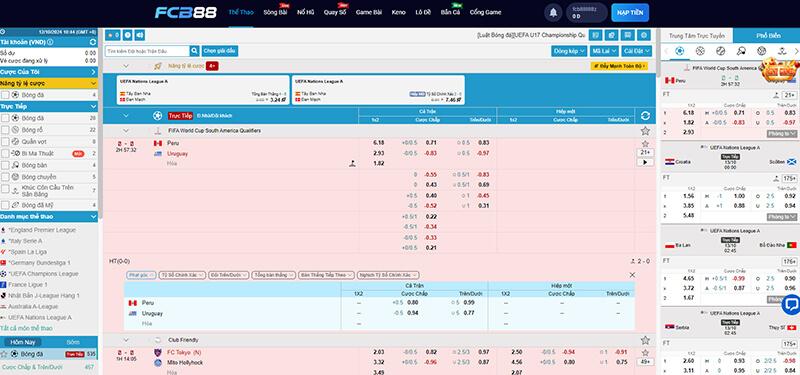This screenshot has width=800, height=375.
Task: Open the Trung Tâm Trực Tuyến tab
Action: click(696, 36)
